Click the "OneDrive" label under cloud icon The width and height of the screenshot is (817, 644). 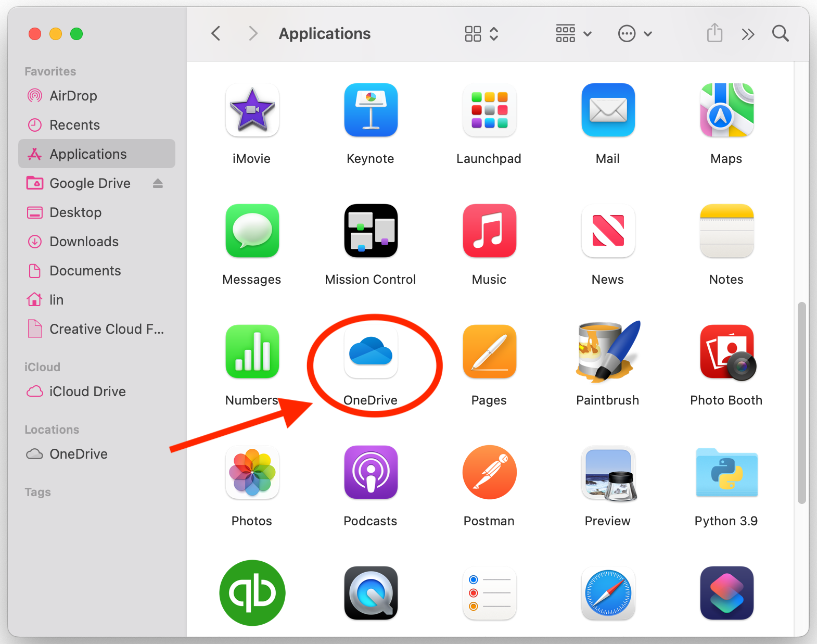pos(371,400)
